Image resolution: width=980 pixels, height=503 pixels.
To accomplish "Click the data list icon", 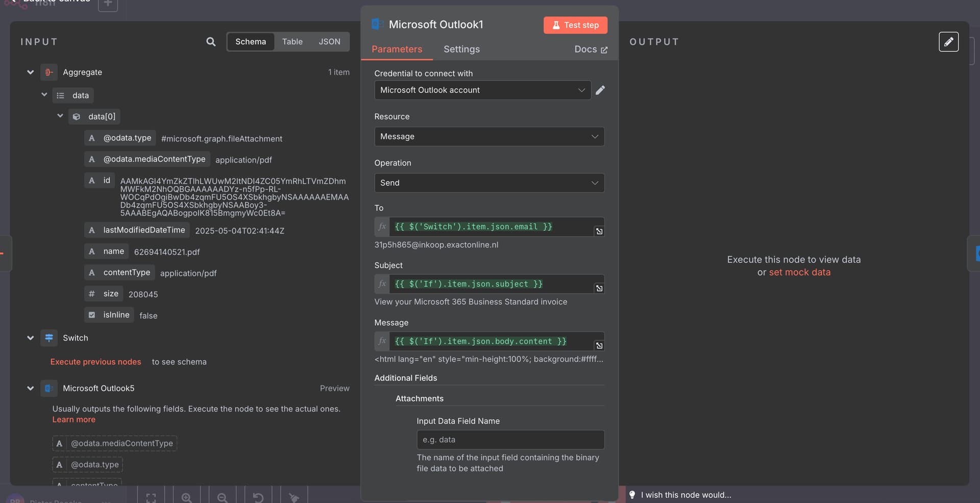I will click(61, 95).
